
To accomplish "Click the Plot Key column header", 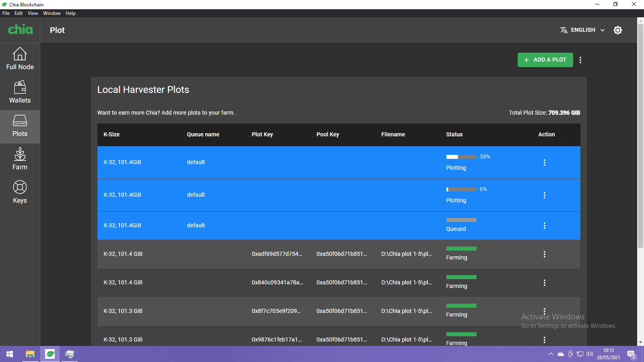I will coord(262,134).
